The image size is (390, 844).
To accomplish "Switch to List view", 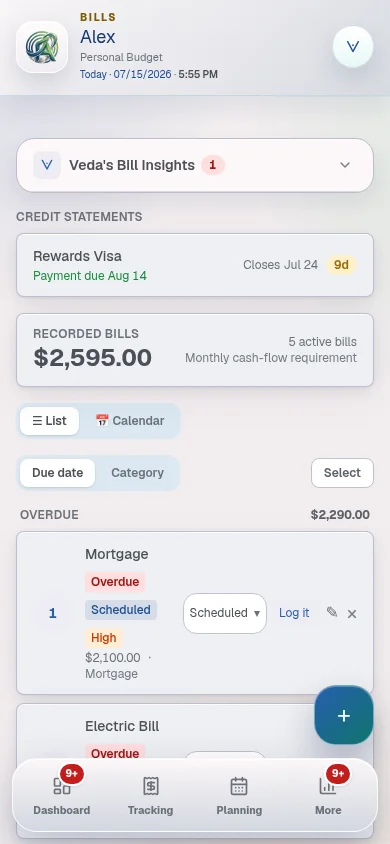I will pos(49,421).
